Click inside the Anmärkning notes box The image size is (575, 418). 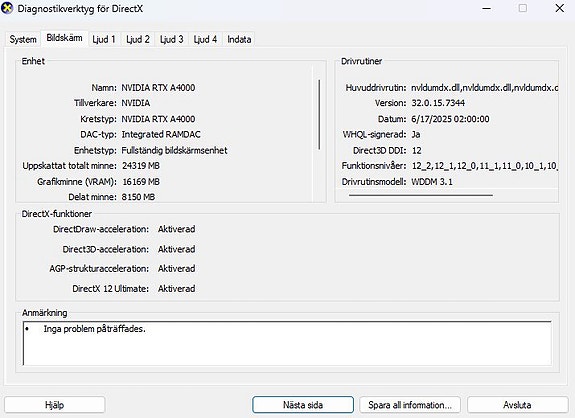click(x=287, y=343)
